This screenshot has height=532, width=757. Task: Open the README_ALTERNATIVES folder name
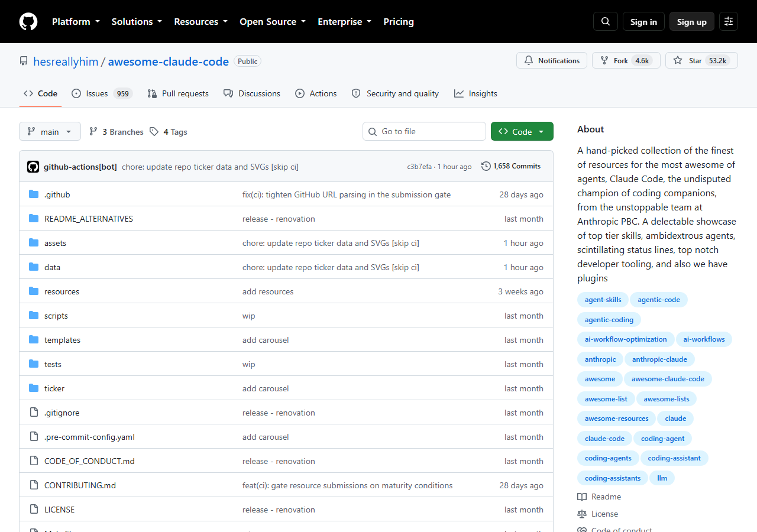tap(89, 219)
